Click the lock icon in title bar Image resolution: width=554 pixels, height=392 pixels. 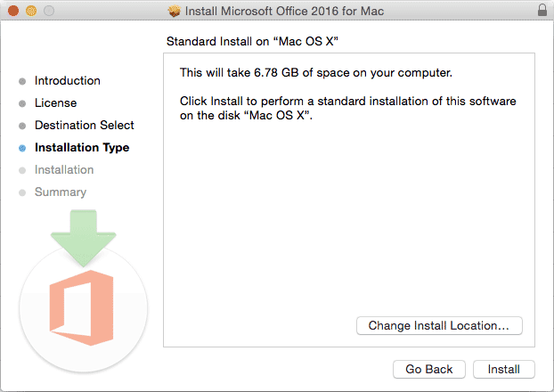coord(542,12)
